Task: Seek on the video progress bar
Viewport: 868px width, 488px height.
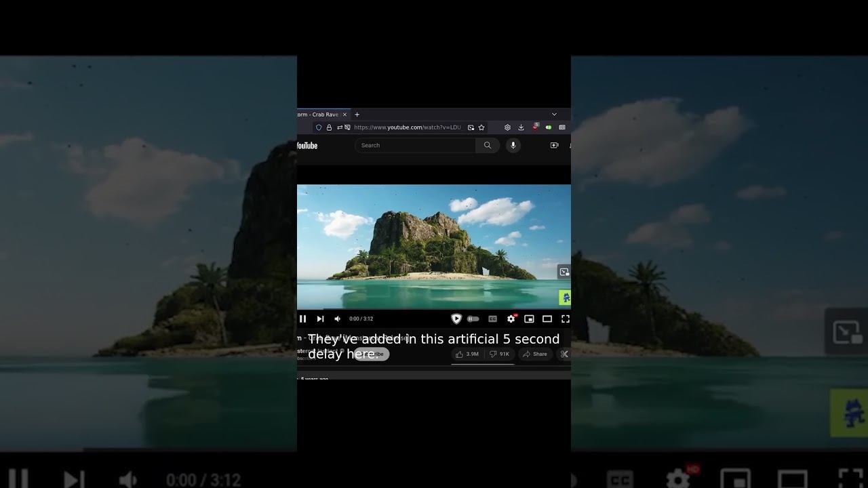Action: (434, 309)
